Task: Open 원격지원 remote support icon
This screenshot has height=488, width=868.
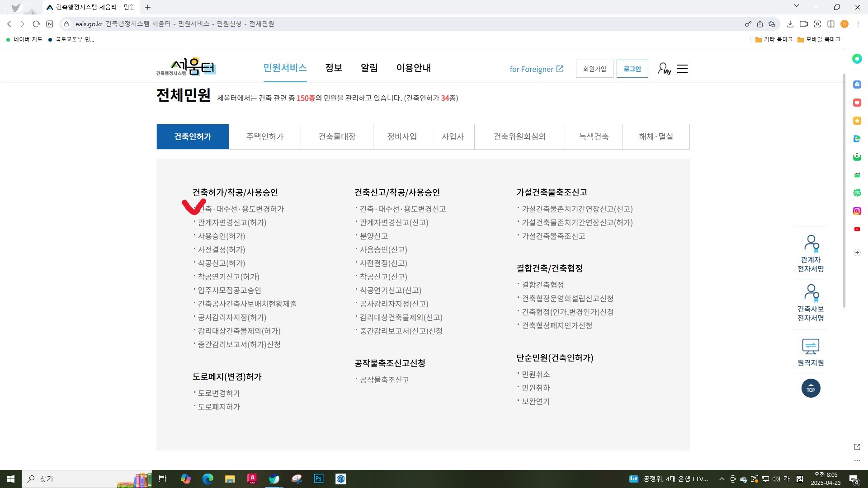Action: (811, 352)
